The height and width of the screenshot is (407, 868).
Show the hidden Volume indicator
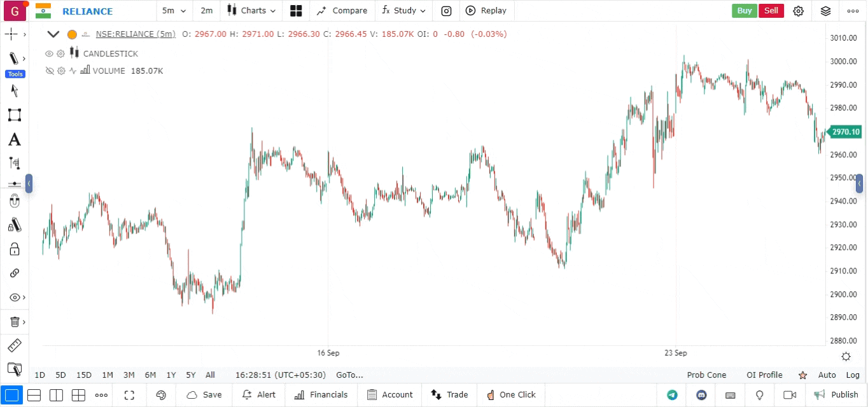pyautogui.click(x=49, y=71)
